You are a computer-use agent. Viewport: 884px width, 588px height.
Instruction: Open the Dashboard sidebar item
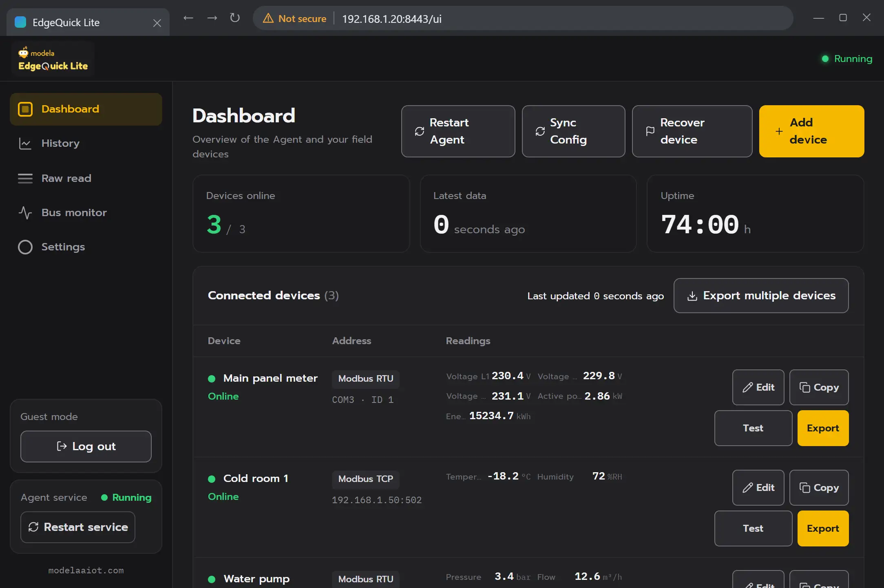click(x=86, y=109)
